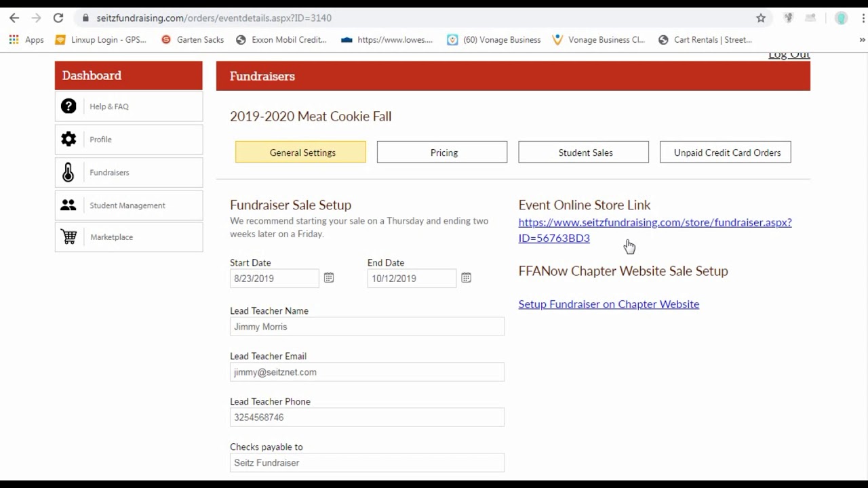
Task: Click Setup Fundraiser on Chapter Website
Action: [609, 304]
